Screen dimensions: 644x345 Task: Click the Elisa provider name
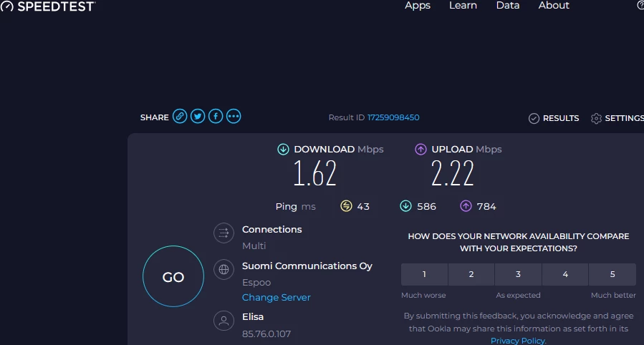(x=253, y=316)
